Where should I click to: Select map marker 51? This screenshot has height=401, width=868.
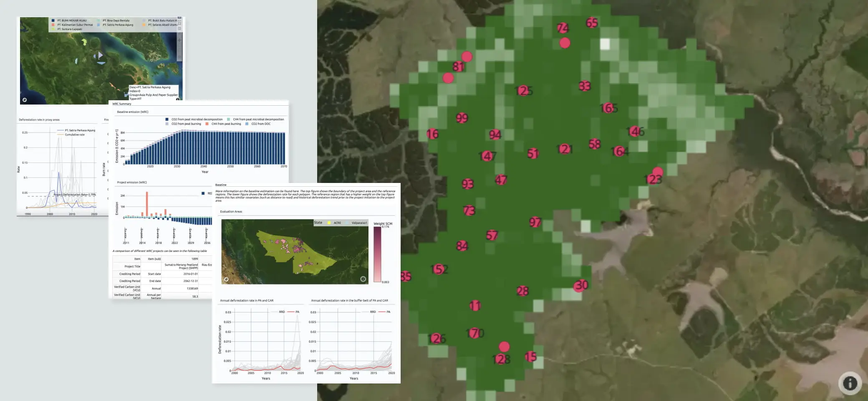click(533, 154)
